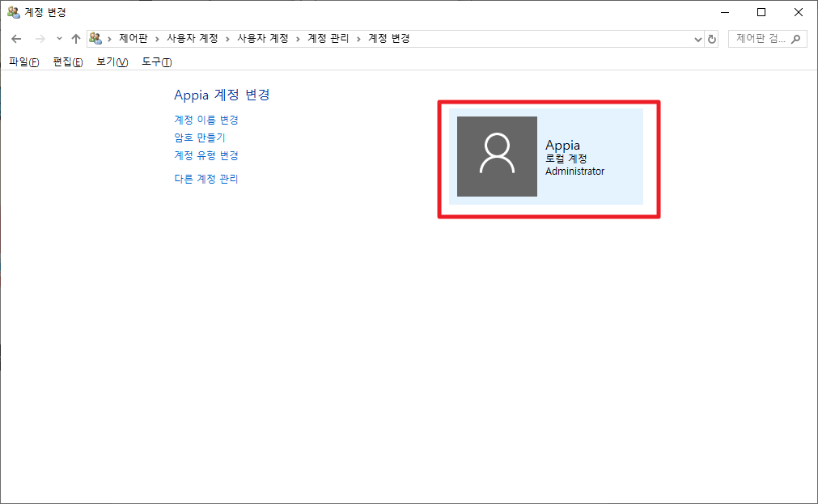818x504 pixels.
Task: Click the Appia account avatar picture
Action: [497, 156]
